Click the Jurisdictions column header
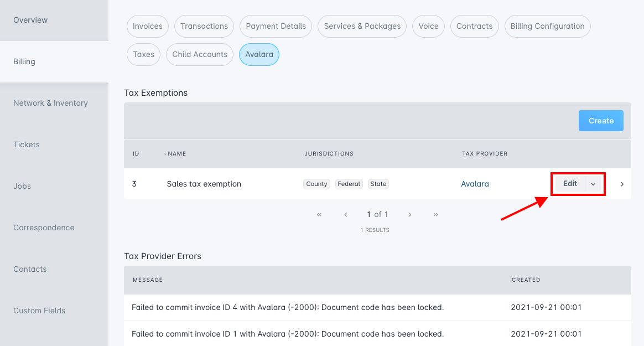 point(329,154)
